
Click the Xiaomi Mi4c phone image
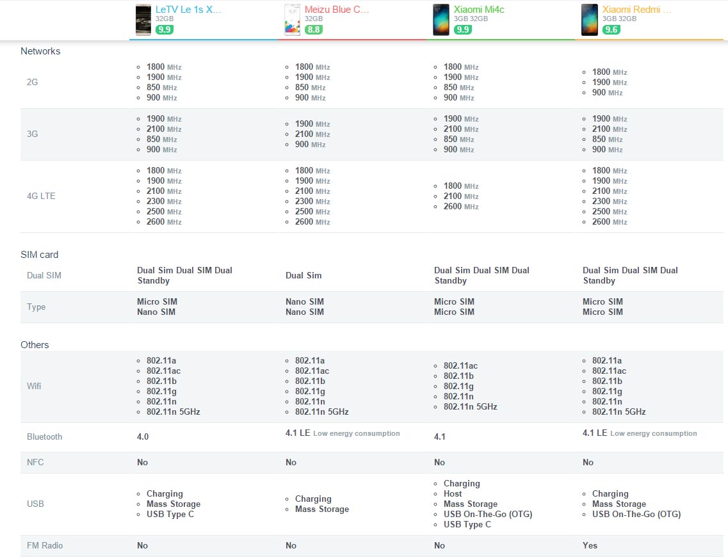coord(441,19)
